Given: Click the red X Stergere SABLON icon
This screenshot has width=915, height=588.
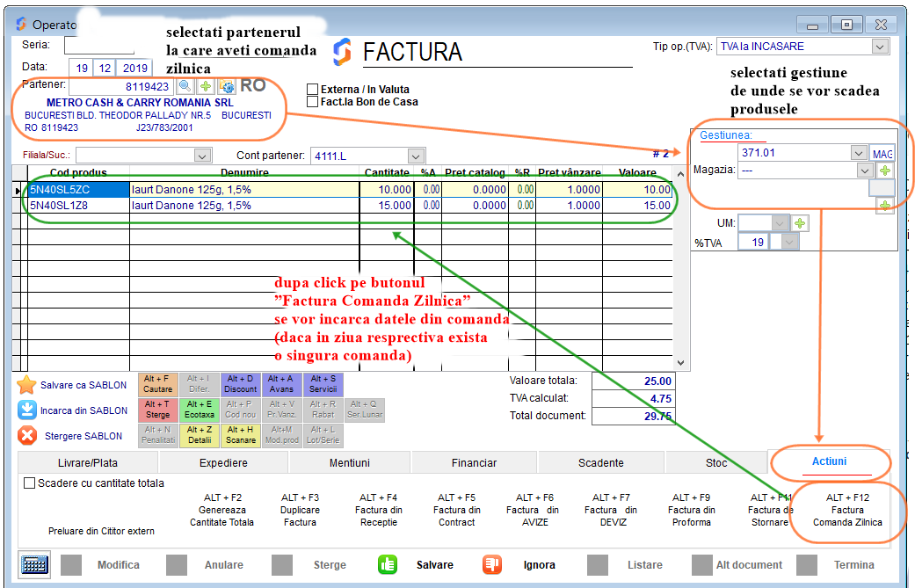Looking at the screenshot, I should tap(27, 436).
